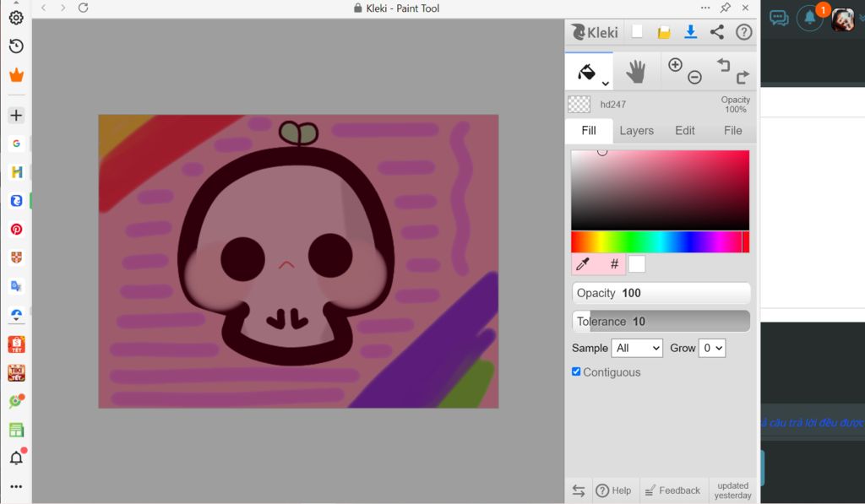Viewport: 865px width, 504px height.
Task: Open the Sample dropdown set to All
Action: point(637,348)
